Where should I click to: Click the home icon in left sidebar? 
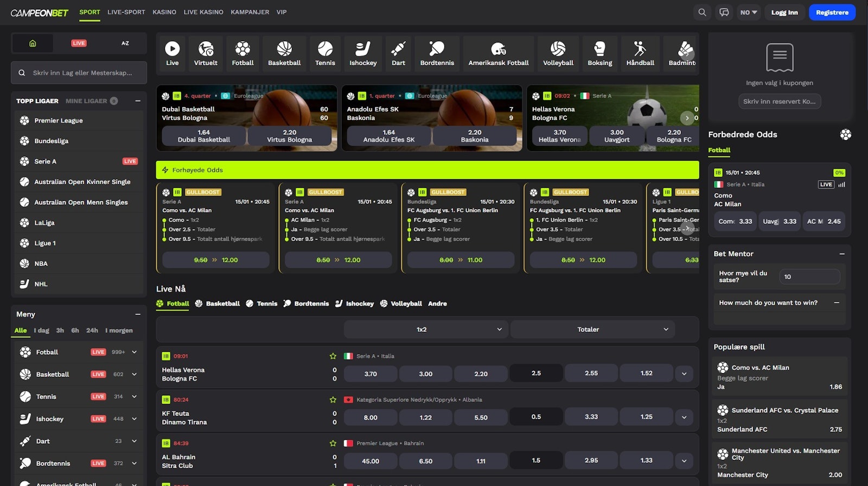point(33,43)
